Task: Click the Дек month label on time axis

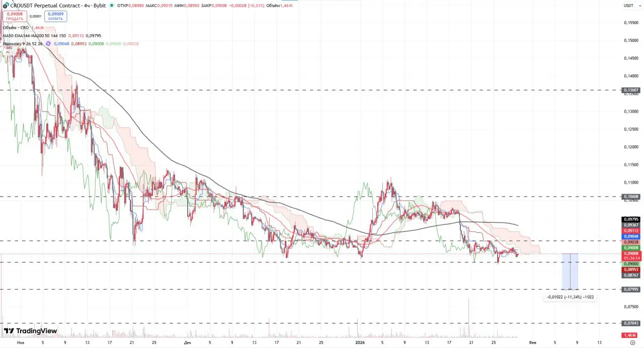Action: [187, 342]
